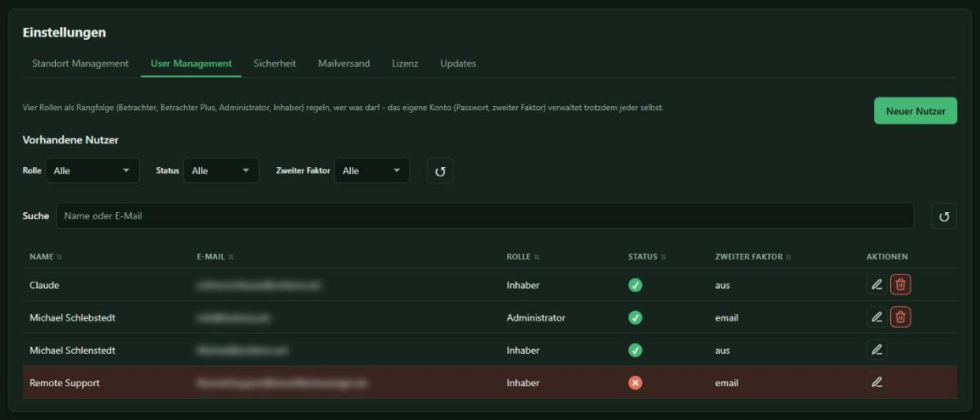Delete Michael Schlebstedt's account
The width and height of the screenshot is (980, 420).
pyautogui.click(x=900, y=317)
